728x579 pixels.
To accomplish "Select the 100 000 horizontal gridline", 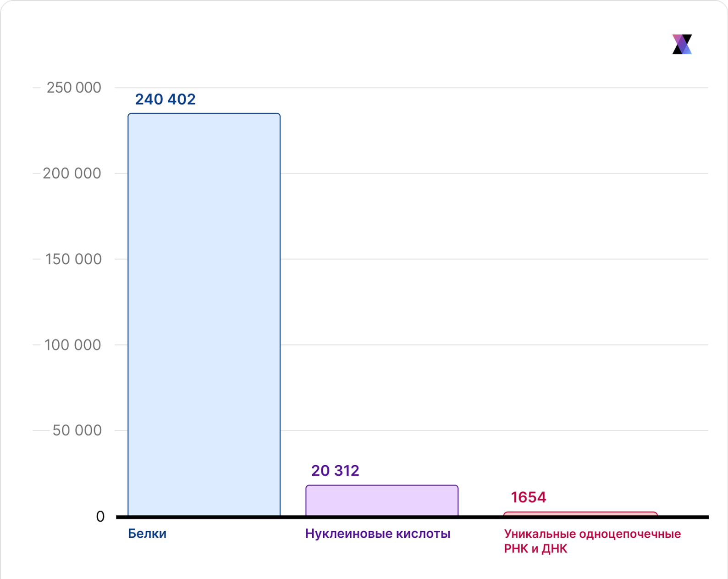I will (x=458, y=345).
